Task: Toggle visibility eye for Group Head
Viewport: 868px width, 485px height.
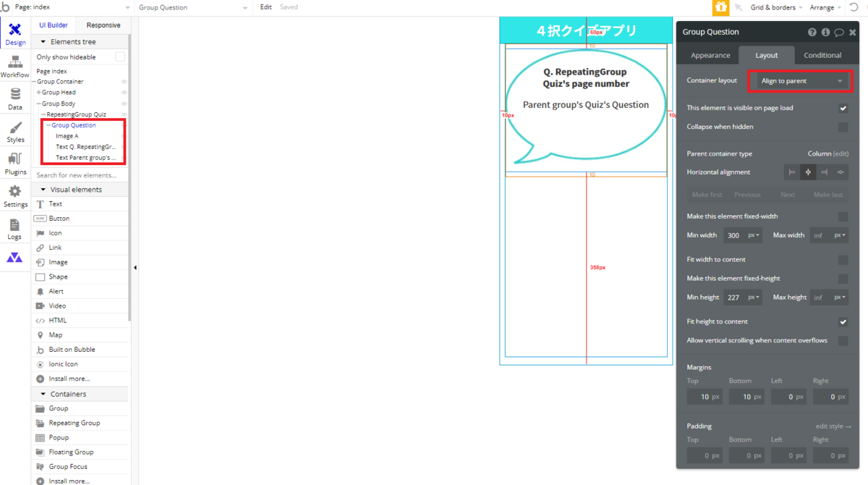Action: (x=124, y=93)
